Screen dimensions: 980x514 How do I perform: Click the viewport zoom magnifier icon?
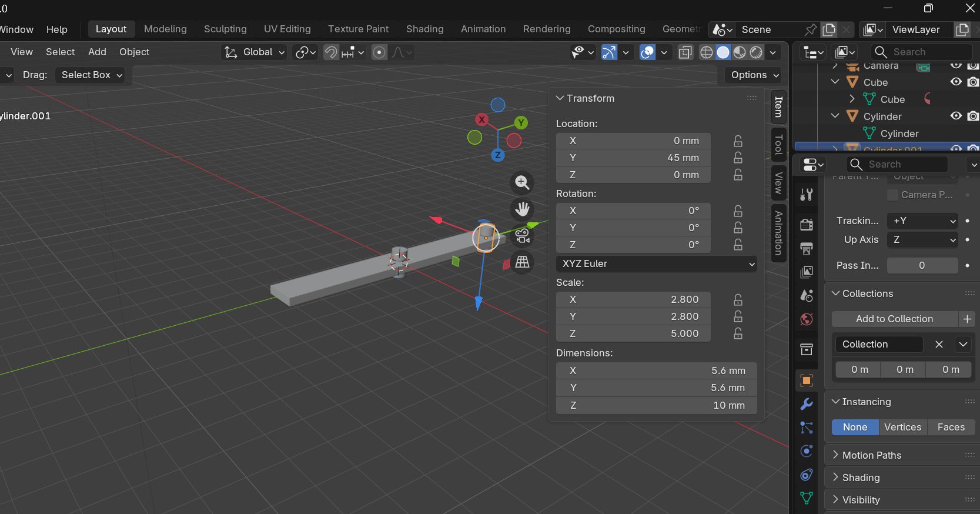coord(522,182)
